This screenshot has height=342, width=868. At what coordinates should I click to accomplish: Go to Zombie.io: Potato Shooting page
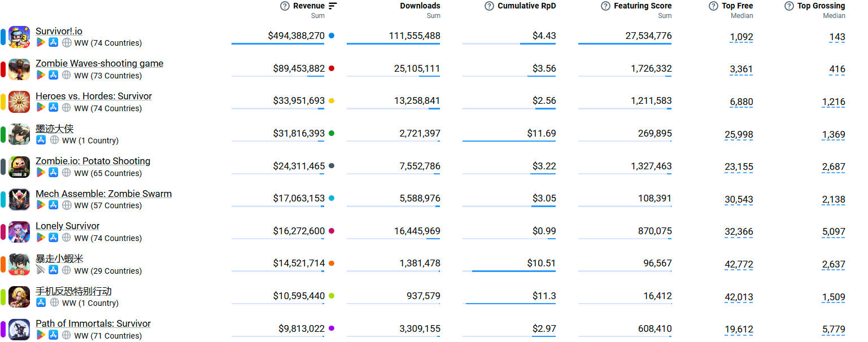pos(93,161)
